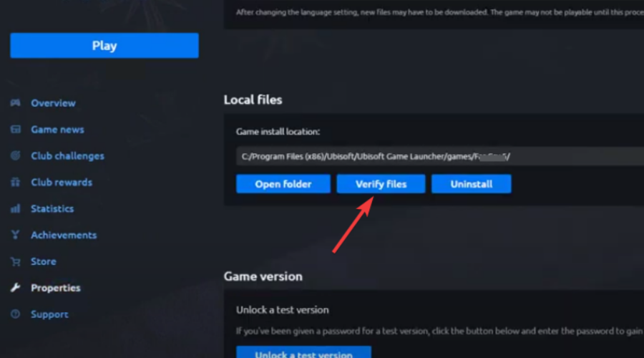Click the test version password description text

point(440,331)
